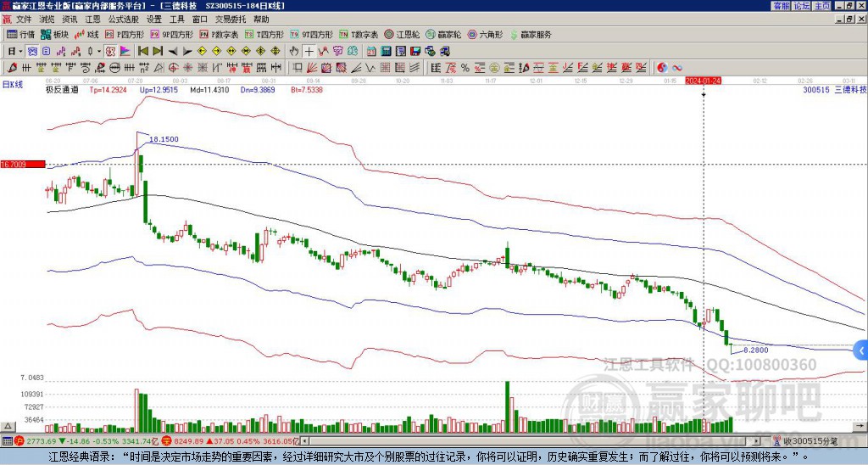Open the calculator icon

tap(387, 52)
